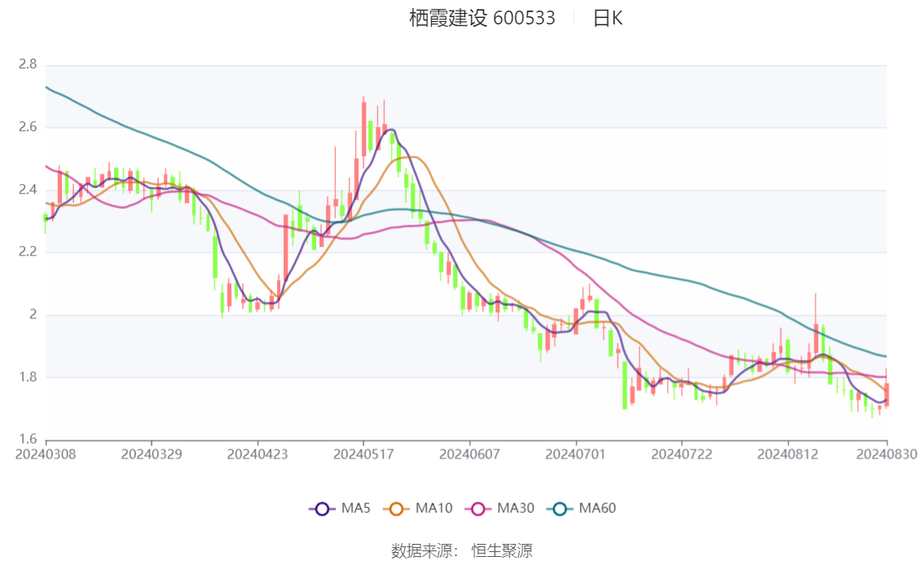Image resolution: width=924 pixels, height=561 pixels.
Task: Click the chart title 栖霞建设 600533
Action: [x=482, y=18]
